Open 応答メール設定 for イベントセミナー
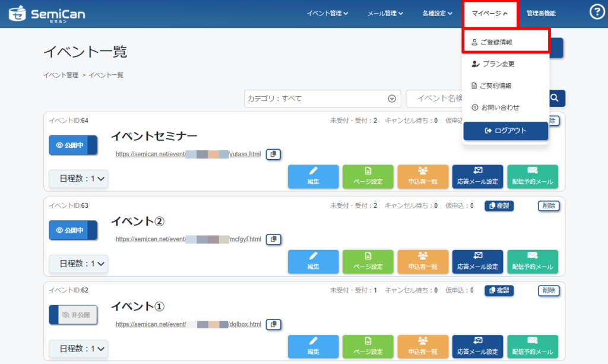The image size is (608, 364). pyautogui.click(x=477, y=177)
